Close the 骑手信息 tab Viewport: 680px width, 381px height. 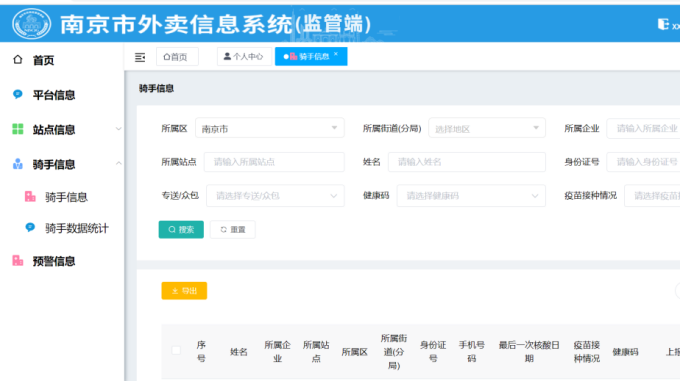(336, 54)
